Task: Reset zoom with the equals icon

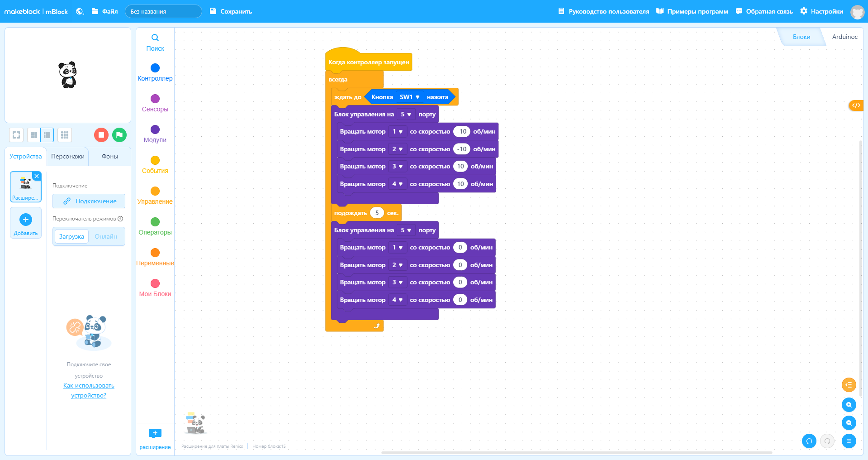Action: (x=849, y=441)
